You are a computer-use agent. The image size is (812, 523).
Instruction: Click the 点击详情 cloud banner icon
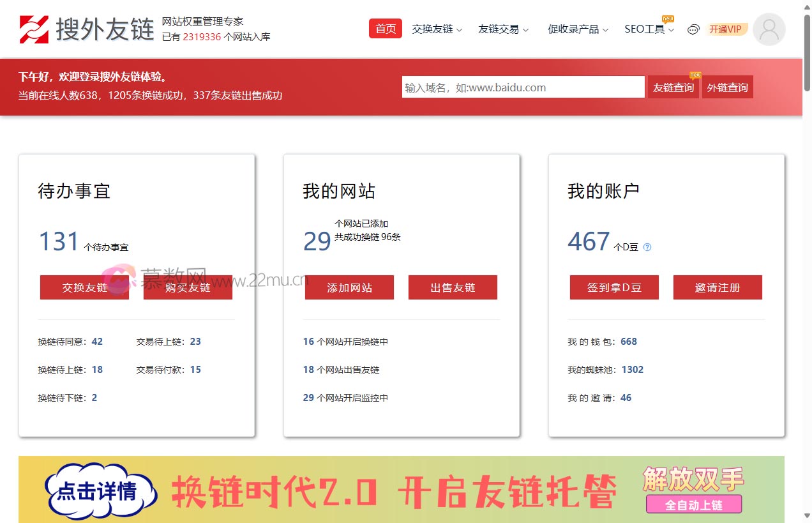(x=101, y=490)
